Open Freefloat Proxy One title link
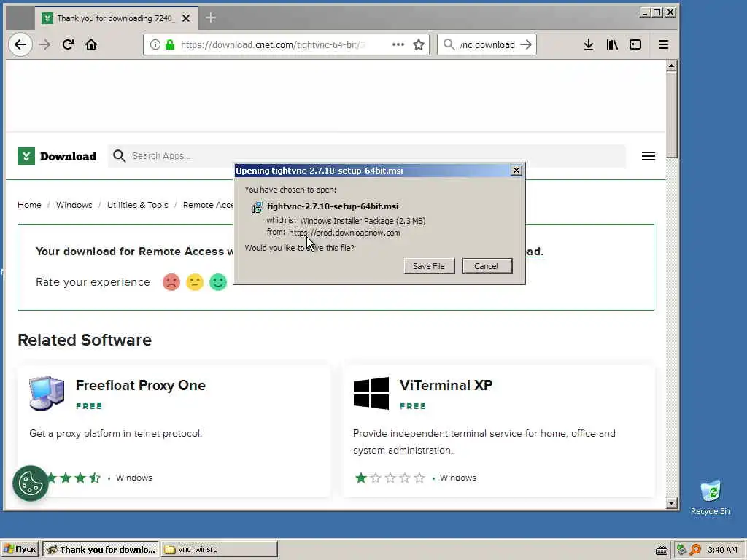 (x=141, y=385)
